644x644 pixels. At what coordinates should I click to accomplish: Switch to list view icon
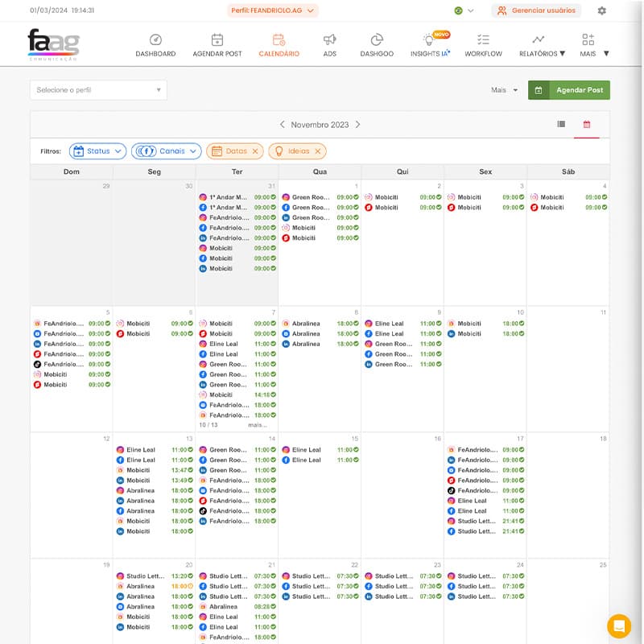pos(561,124)
